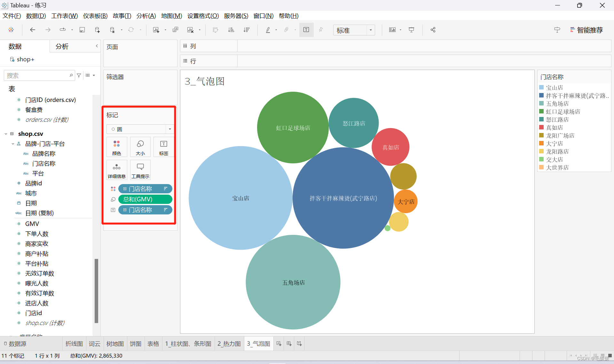Click the redo forward arrow

[48, 30]
